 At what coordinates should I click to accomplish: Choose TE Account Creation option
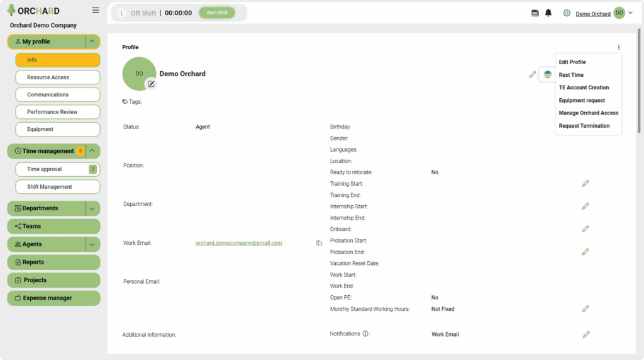point(584,87)
